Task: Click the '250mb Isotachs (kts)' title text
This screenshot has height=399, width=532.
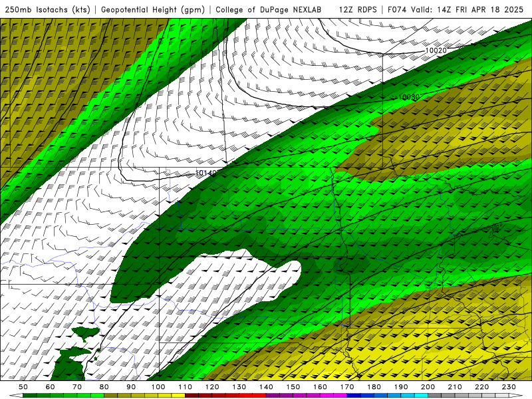Action: pos(47,10)
